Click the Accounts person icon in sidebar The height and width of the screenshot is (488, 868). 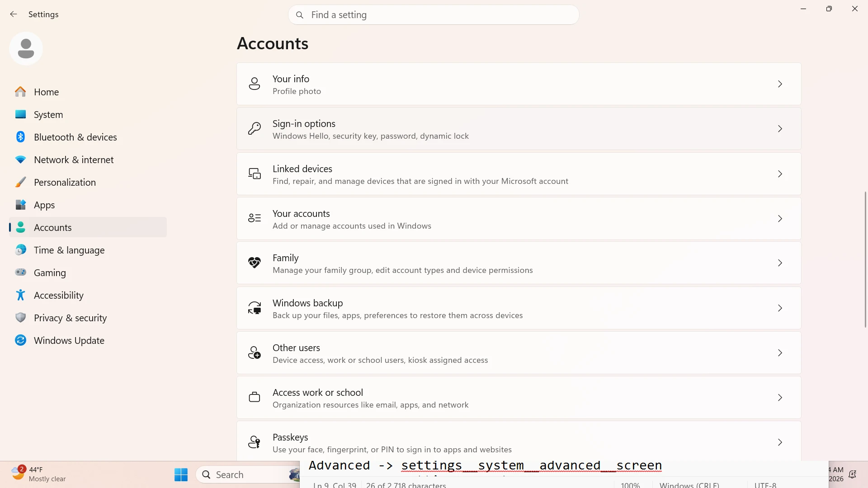20,227
